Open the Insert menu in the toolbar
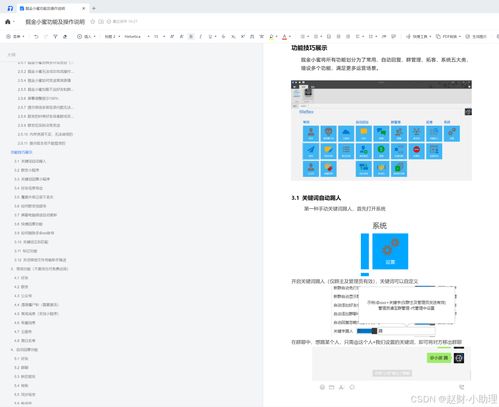The height and width of the screenshot is (407, 499). point(86,36)
